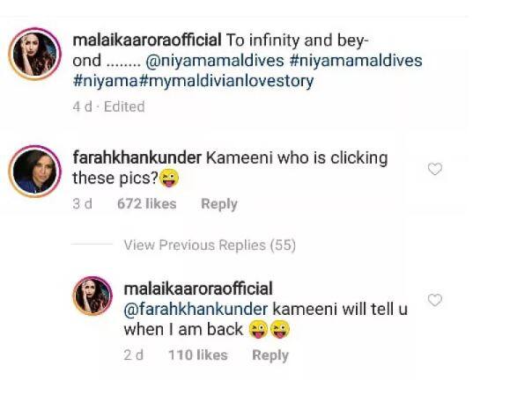This screenshot has width=532, height=395.
Task: Open malaikaaroraofficial username in reply
Action: [x=198, y=289]
